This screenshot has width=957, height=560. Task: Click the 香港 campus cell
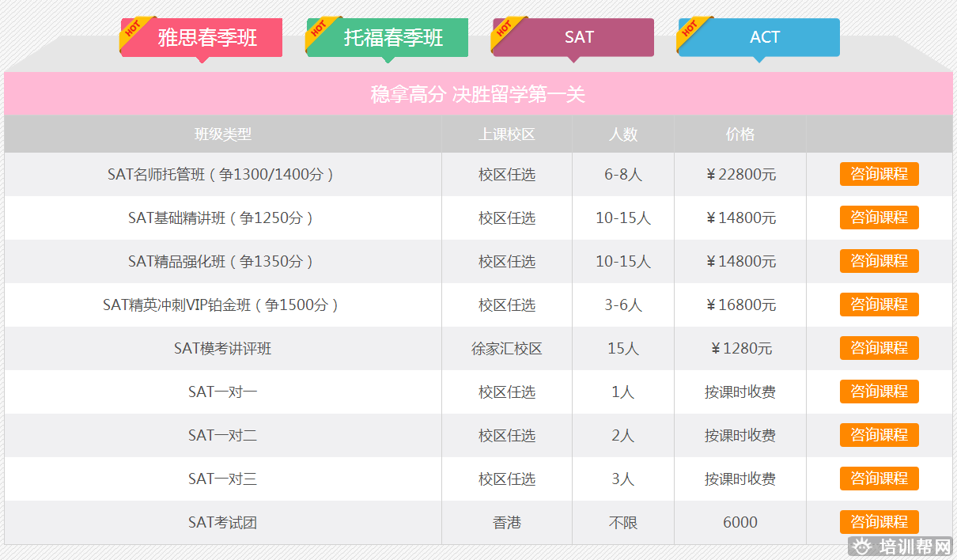tap(507, 523)
